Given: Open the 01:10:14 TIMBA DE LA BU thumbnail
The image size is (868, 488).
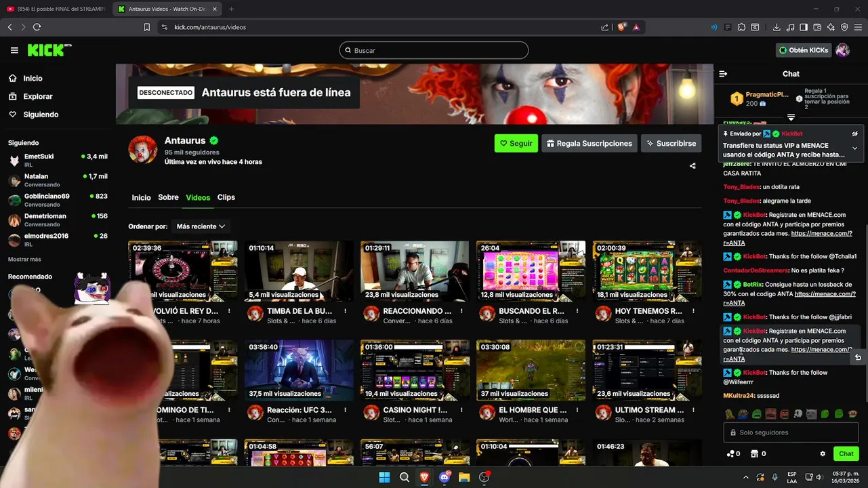Looking at the screenshot, I should pyautogui.click(x=299, y=271).
